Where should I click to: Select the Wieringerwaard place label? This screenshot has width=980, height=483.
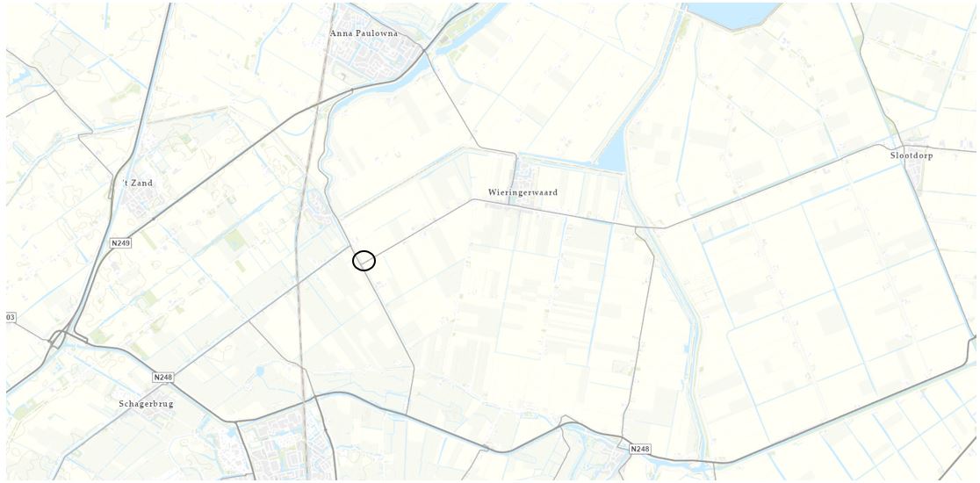(523, 192)
